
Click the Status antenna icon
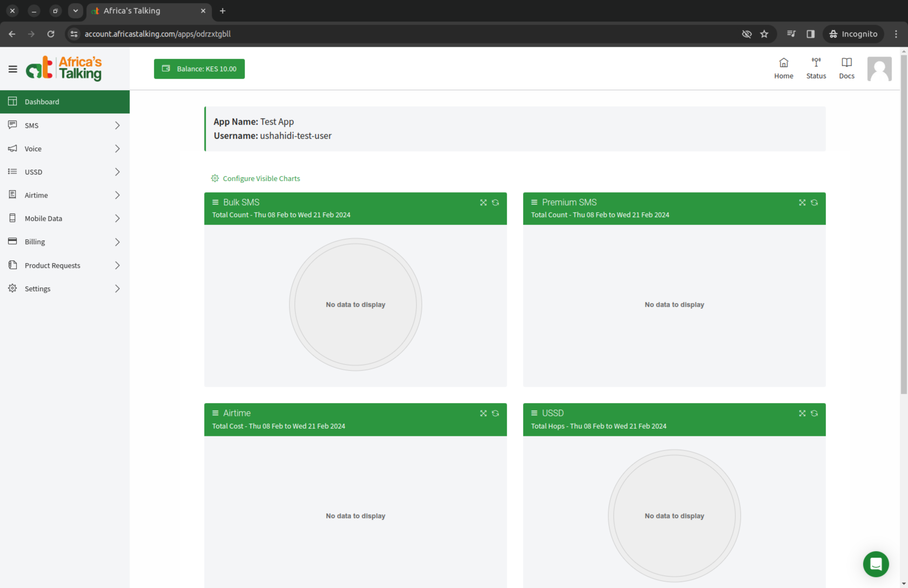(x=816, y=63)
